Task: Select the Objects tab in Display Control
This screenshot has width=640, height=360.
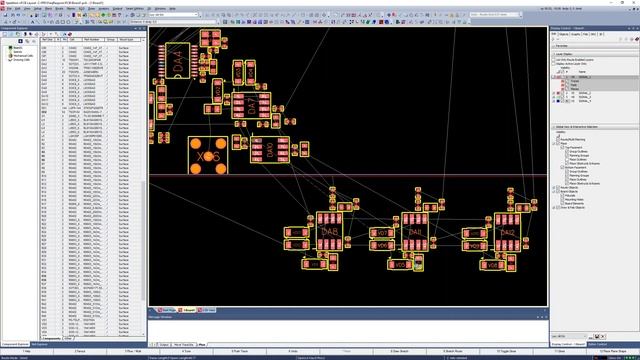Action: [564, 34]
